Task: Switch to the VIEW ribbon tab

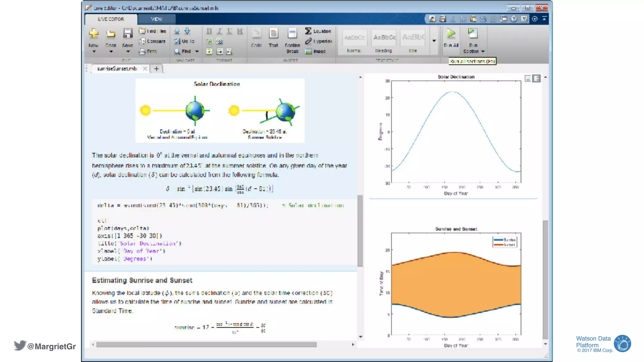Action: pos(156,19)
